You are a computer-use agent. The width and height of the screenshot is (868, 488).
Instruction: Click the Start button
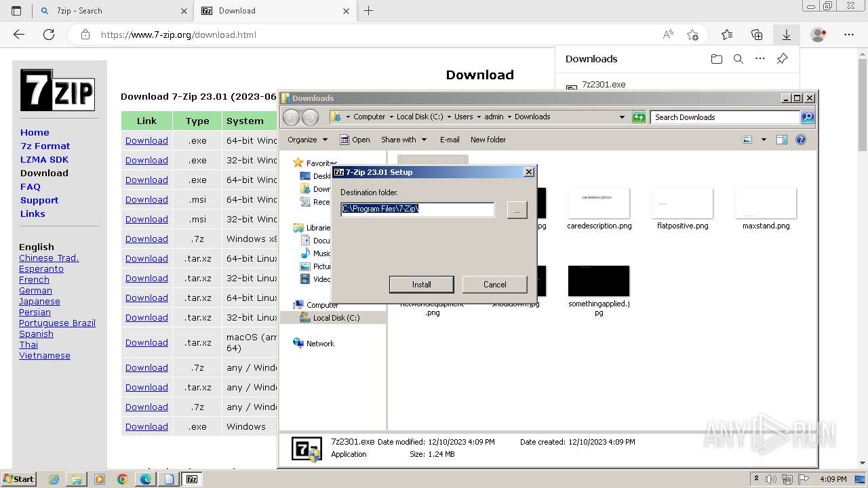tap(18, 479)
